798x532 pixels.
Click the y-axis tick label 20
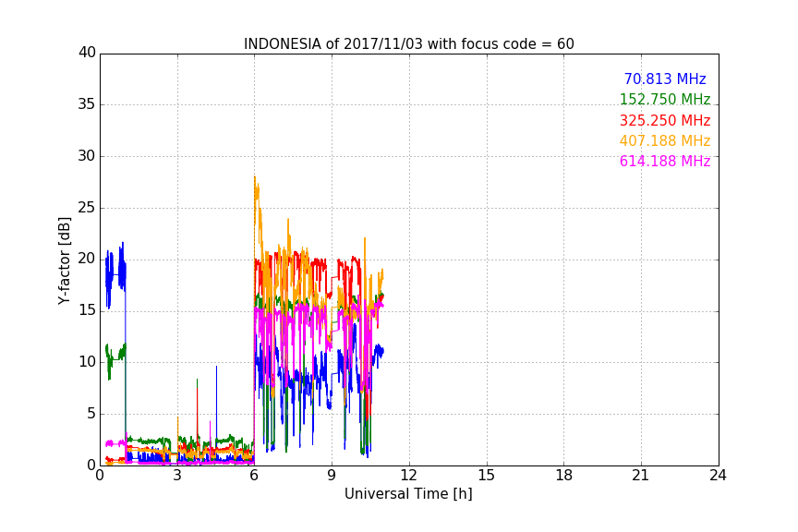tap(87, 260)
